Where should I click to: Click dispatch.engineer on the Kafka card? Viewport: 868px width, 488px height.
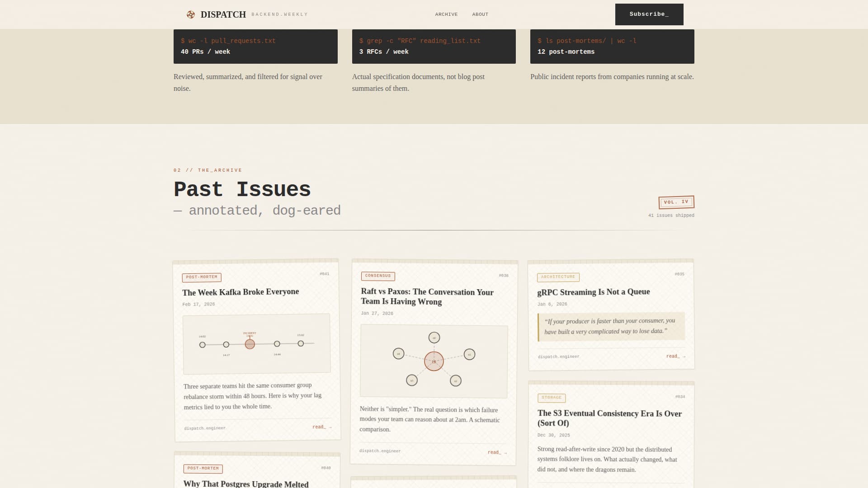point(205,428)
